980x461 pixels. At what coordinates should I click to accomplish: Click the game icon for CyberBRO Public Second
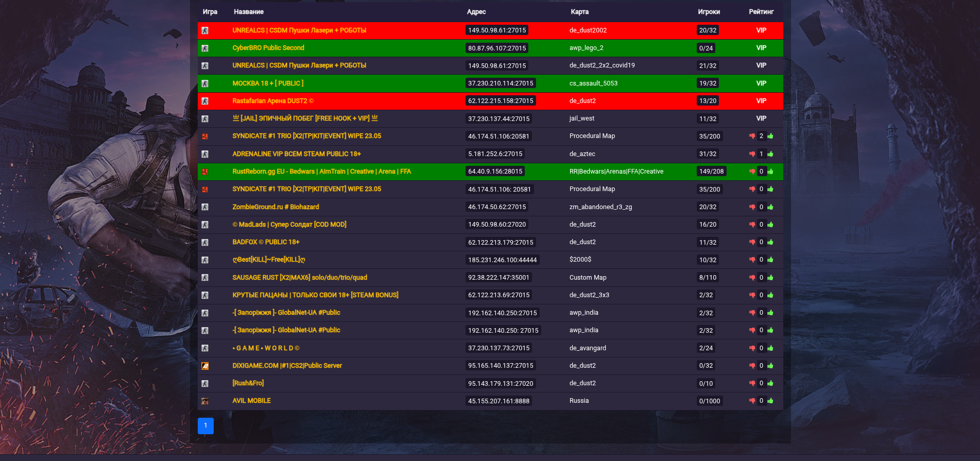click(205, 48)
